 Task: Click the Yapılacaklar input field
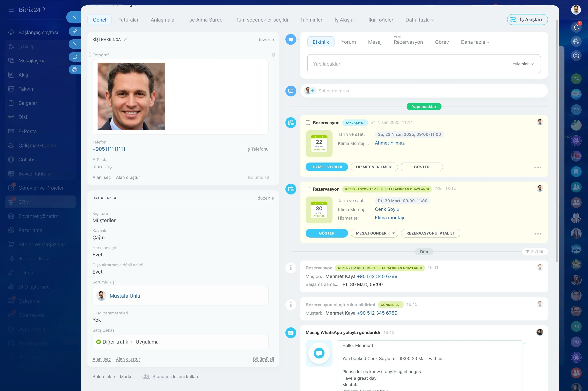click(424, 64)
